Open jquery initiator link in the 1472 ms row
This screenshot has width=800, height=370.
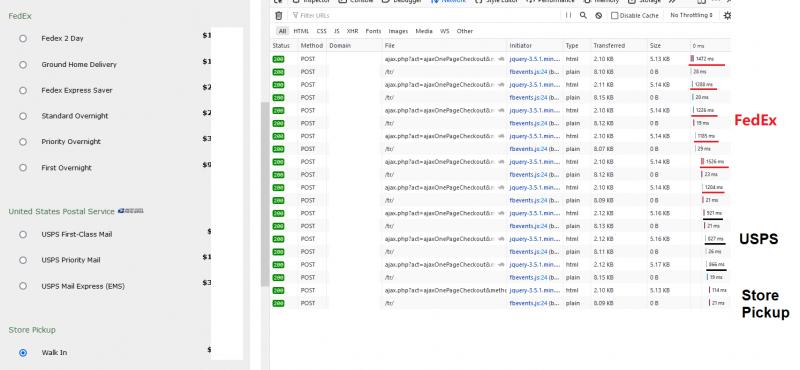click(535, 59)
